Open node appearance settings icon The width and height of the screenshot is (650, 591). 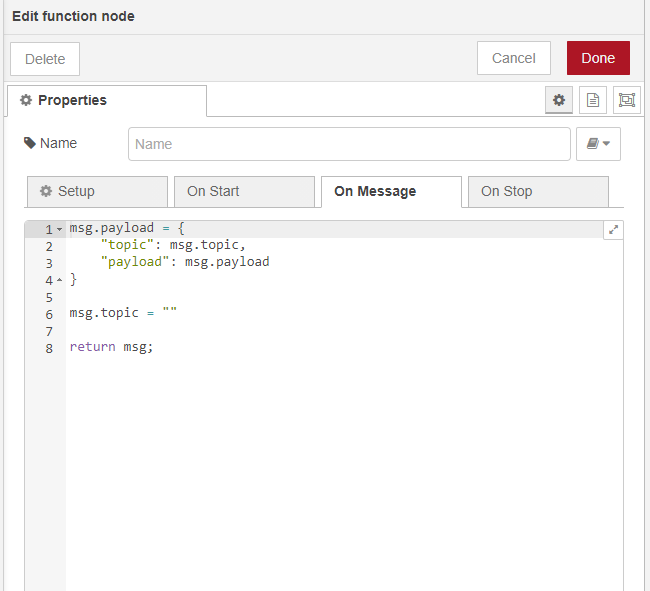coord(627,100)
